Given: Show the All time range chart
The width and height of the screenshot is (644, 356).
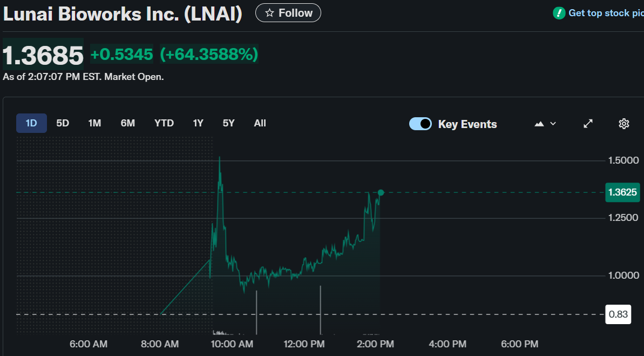Looking at the screenshot, I should 260,123.
